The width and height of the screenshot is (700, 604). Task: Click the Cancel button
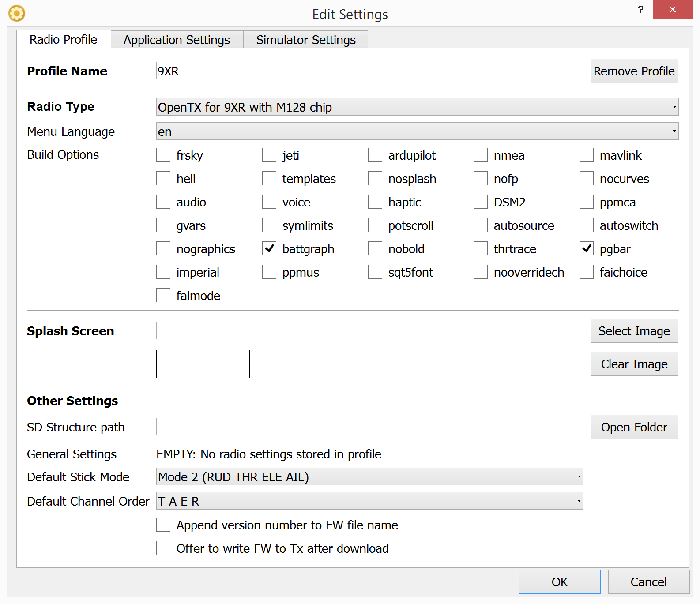(649, 581)
